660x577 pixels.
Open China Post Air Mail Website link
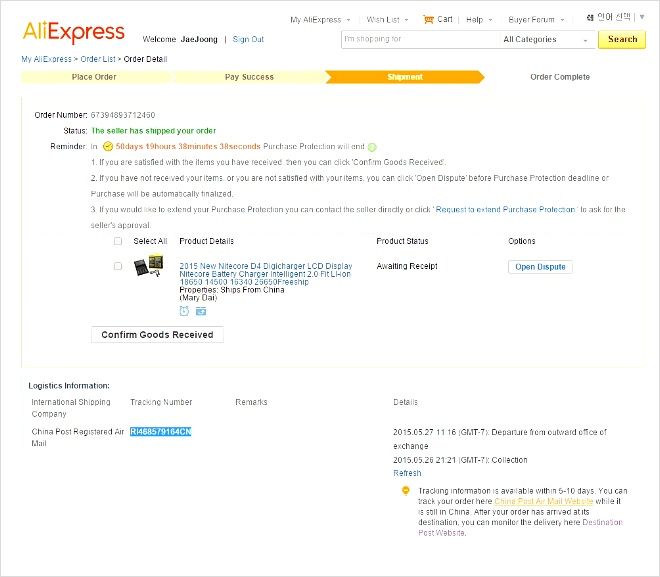point(543,501)
